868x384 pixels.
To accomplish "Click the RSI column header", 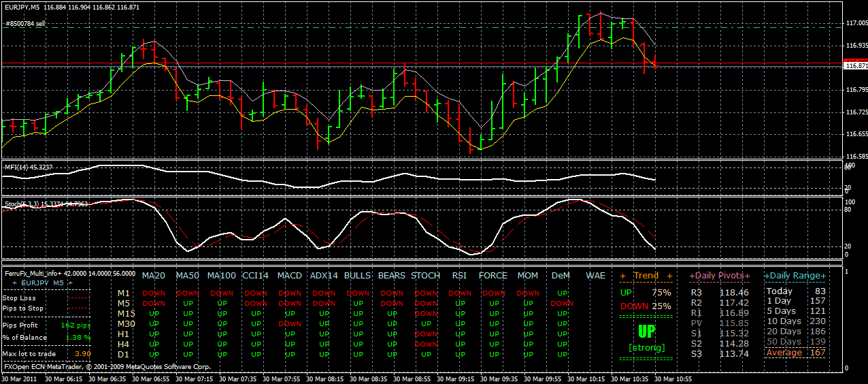I will pyautogui.click(x=460, y=276).
